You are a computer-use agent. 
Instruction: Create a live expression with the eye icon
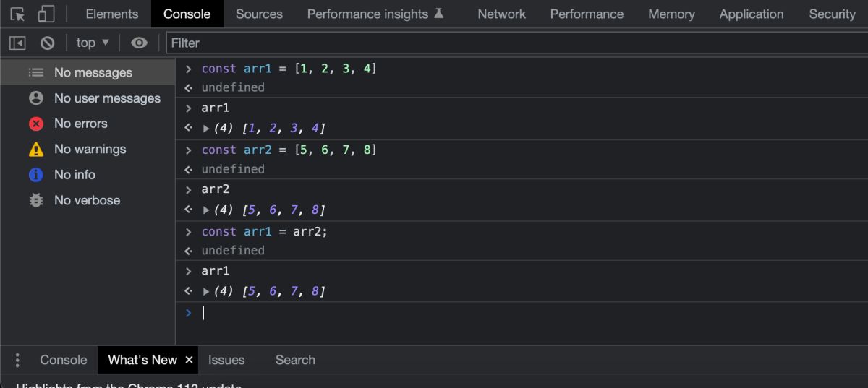139,43
